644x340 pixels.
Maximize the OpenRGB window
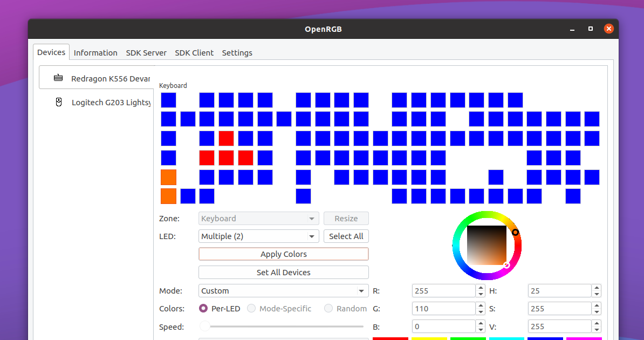591,29
